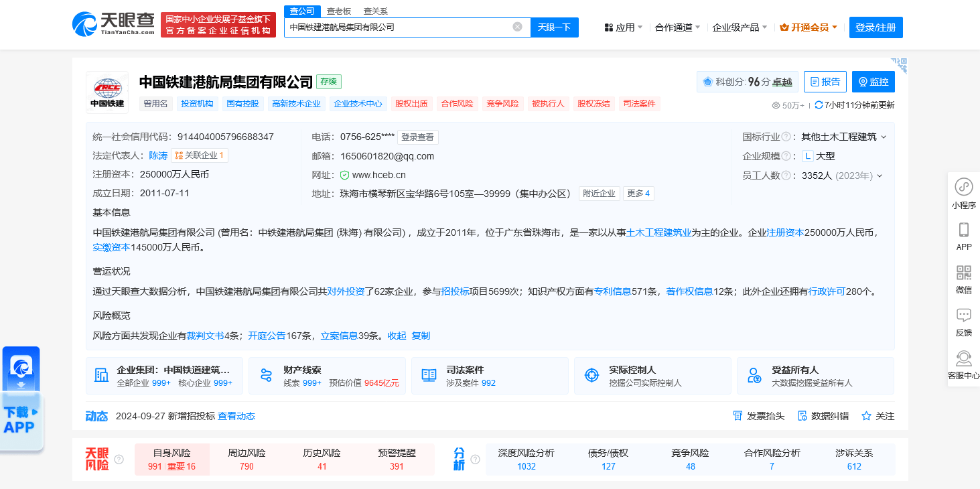Image resolution: width=980 pixels, height=489 pixels.
Task: Click the 曾用名 tag
Action: pos(157,104)
